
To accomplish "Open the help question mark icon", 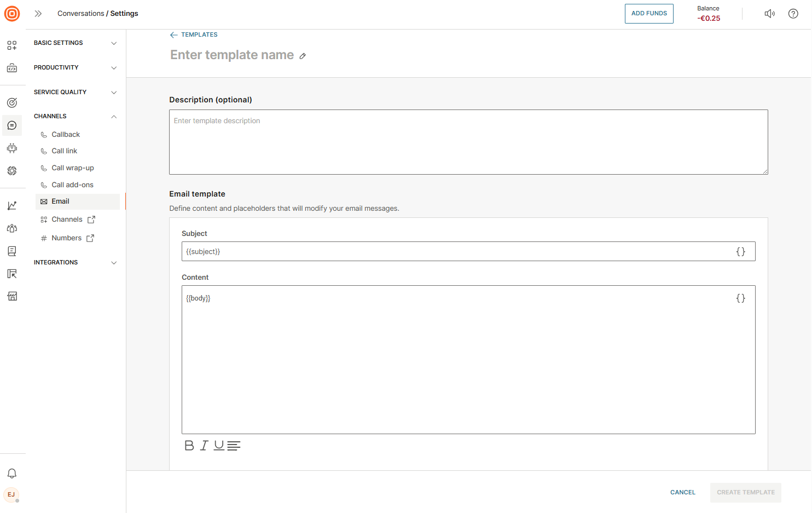I will (793, 14).
